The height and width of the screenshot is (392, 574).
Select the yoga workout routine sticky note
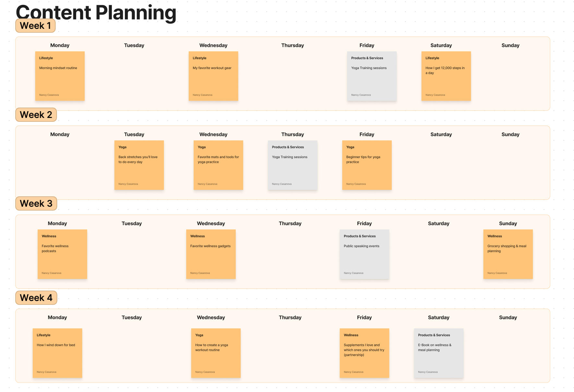click(x=216, y=353)
